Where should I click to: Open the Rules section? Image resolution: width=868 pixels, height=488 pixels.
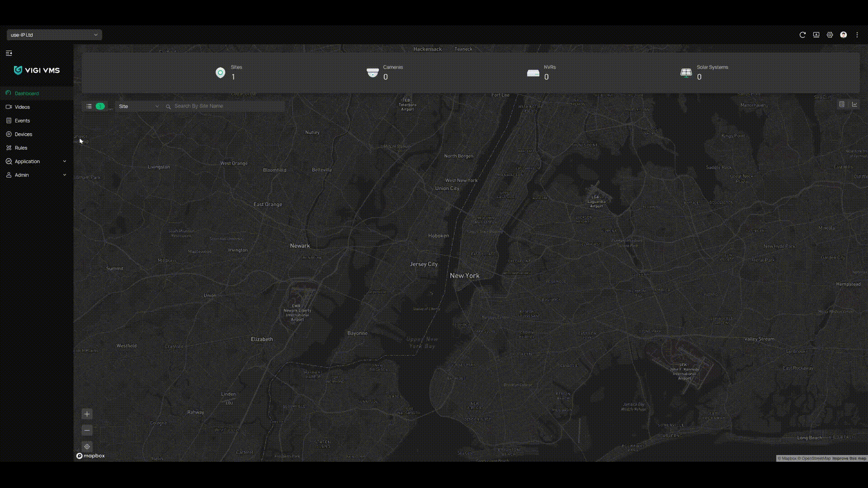[20, 148]
